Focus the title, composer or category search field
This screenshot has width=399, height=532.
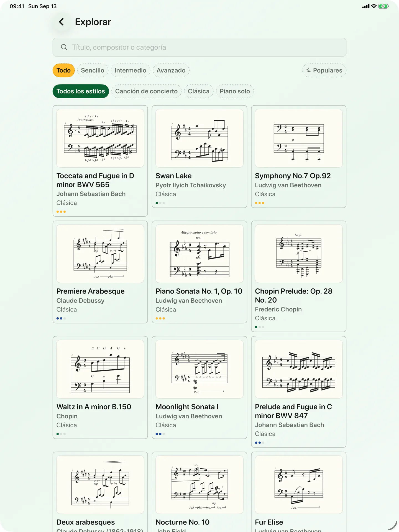(199, 47)
